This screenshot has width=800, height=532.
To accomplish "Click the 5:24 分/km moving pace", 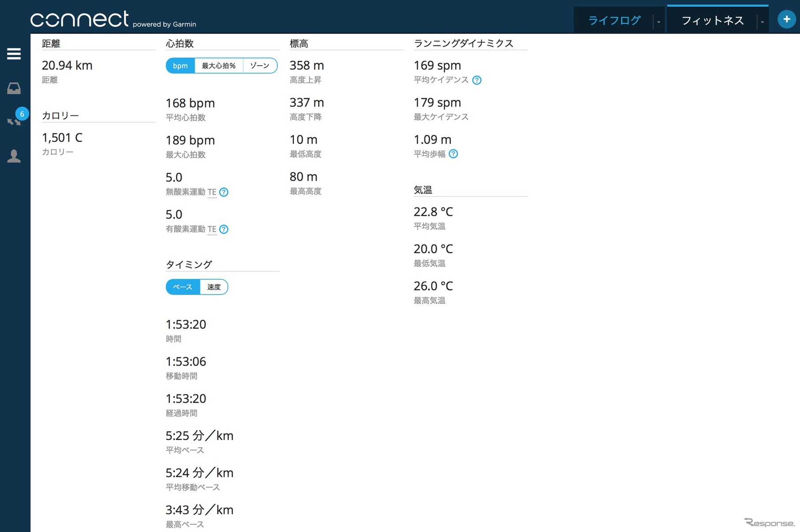I will [x=199, y=473].
